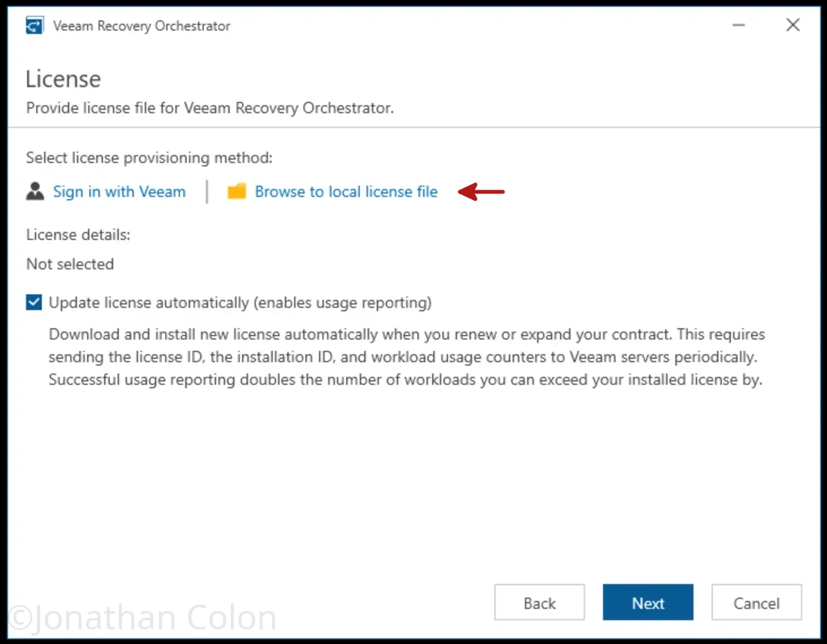
Task: Click the Veeam Recovery Orchestrator app icon
Action: point(35,25)
